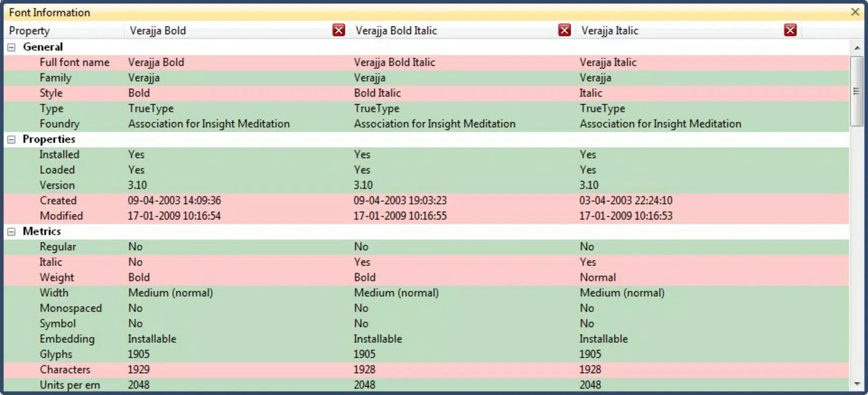The image size is (868, 395).
Task: Select the Metrics group heading
Action: tap(42, 231)
